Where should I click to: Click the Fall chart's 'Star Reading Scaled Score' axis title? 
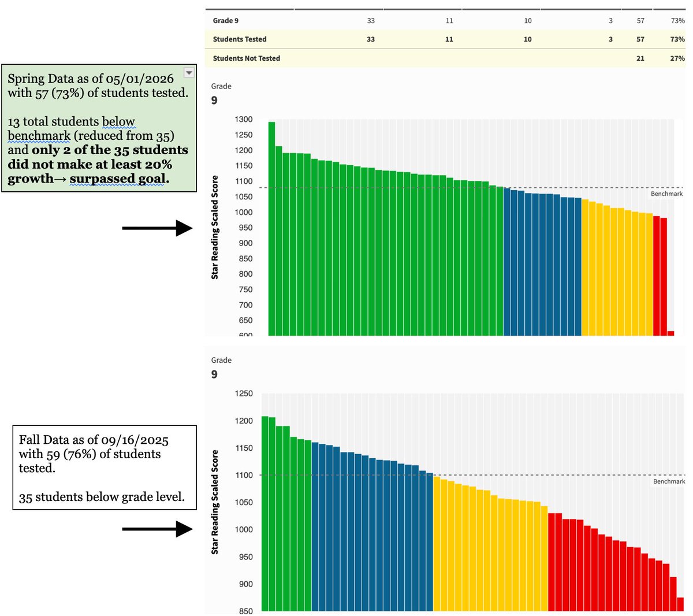coord(215,502)
